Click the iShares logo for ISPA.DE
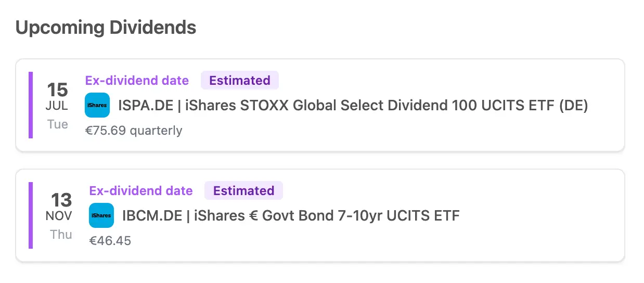644x283 pixels. pos(97,105)
